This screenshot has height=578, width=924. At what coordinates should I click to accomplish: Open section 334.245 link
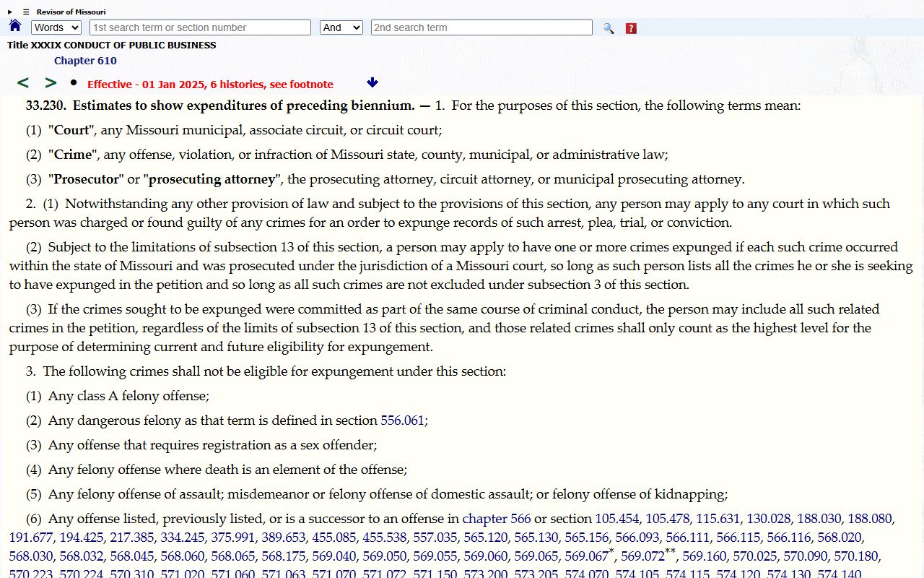pyautogui.click(x=183, y=538)
